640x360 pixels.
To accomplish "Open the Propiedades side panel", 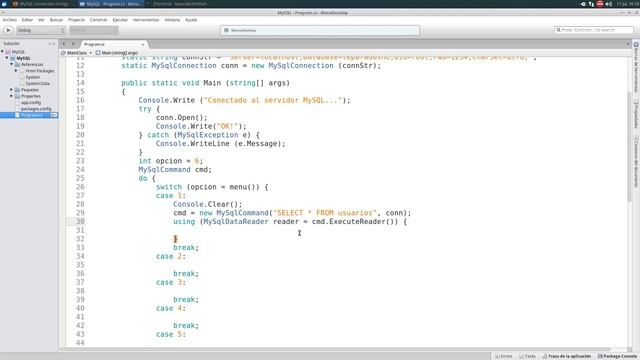I will pyautogui.click(x=636, y=114).
